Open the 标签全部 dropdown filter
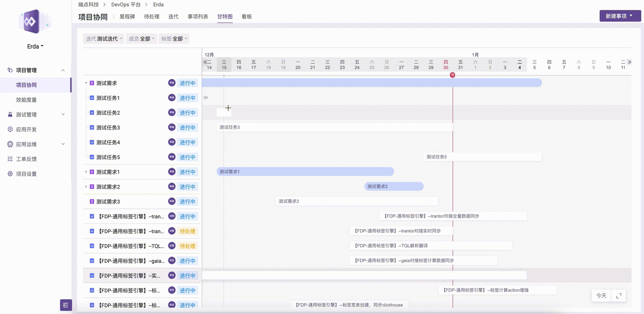 [x=174, y=38]
